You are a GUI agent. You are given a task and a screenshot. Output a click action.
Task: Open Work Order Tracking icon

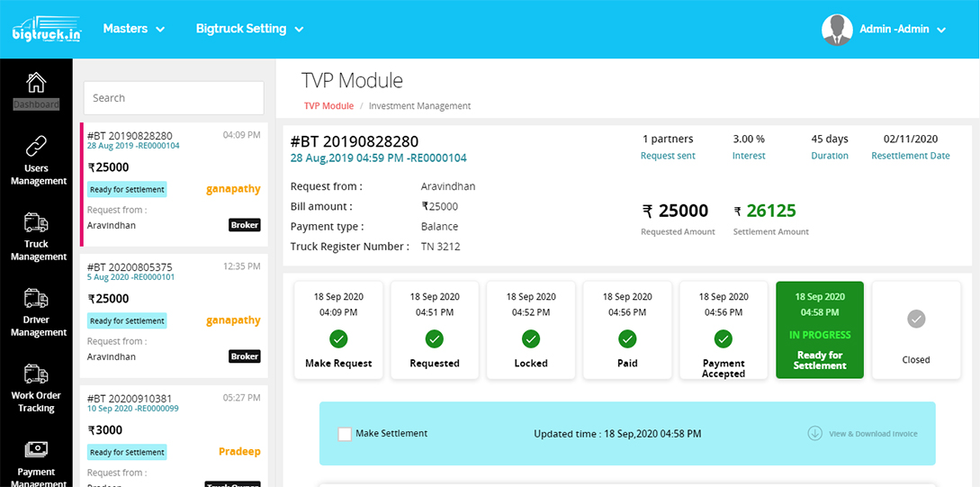pos(37,374)
